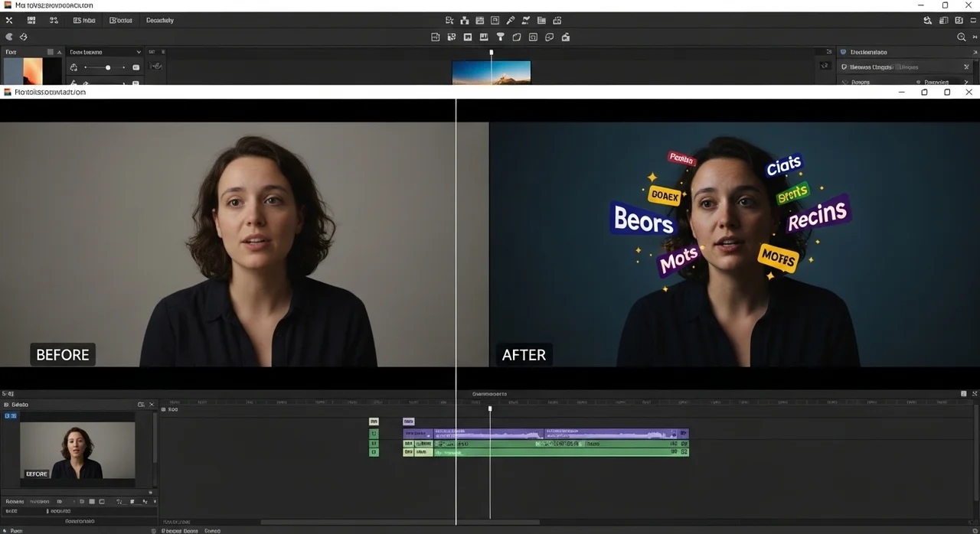980x534 pixels.
Task: Select the funnel-shaped marker icon in second toolbar row
Action: 500,37
